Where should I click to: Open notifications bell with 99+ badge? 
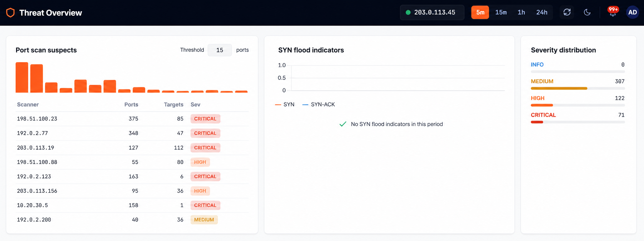(x=613, y=12)
